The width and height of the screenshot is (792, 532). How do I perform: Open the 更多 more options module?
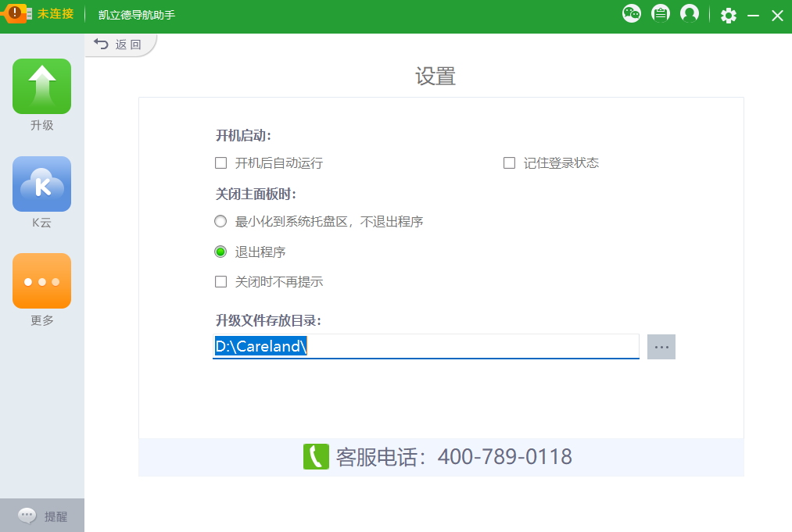click(x=42, y=280)
